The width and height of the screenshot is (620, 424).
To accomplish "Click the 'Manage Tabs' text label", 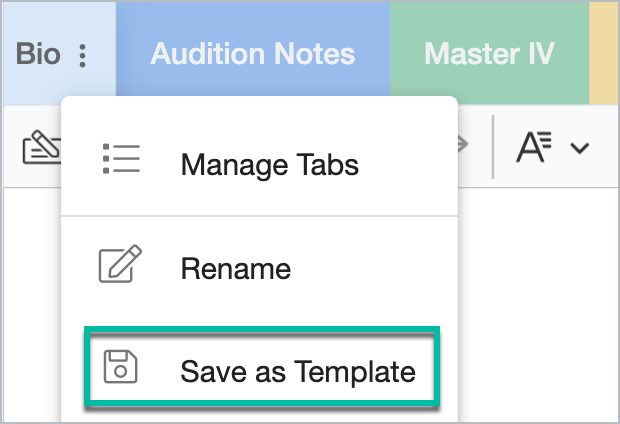I will [270, 165].
